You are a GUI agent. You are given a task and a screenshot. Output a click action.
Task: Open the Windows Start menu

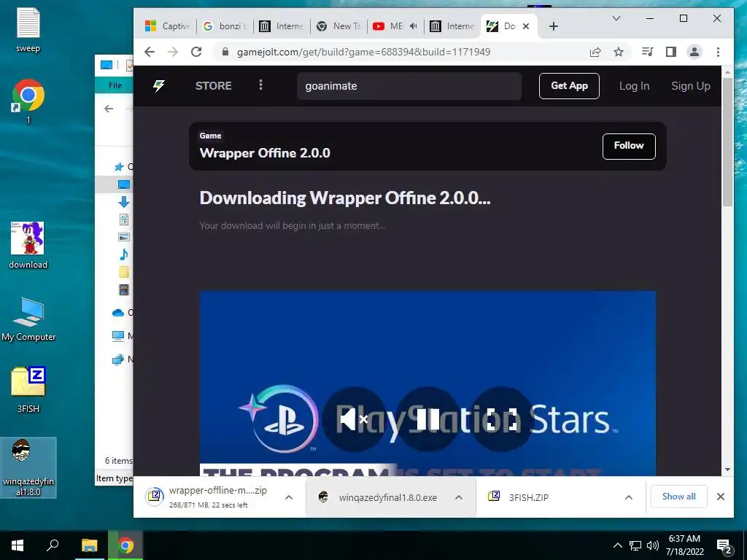(18, 545)
